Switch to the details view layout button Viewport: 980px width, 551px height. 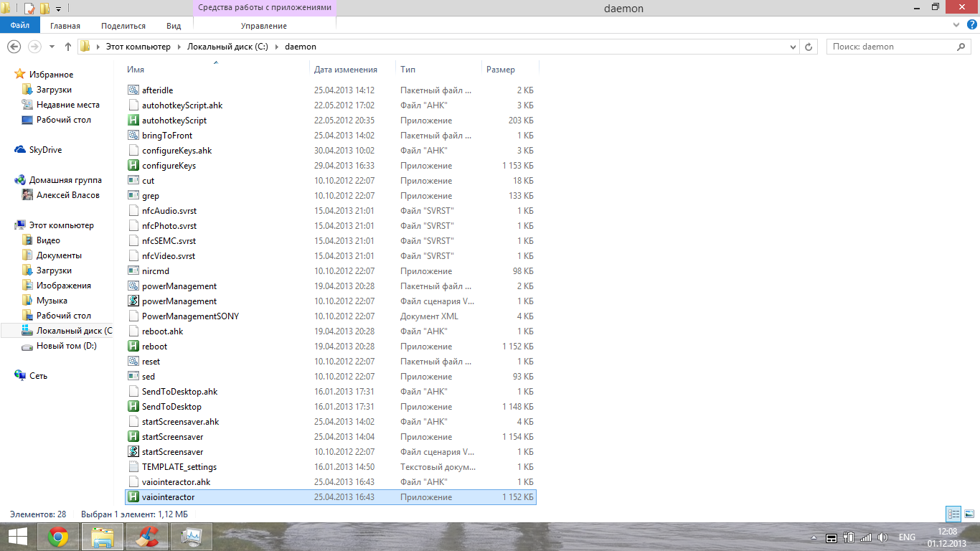pos(953,514)
